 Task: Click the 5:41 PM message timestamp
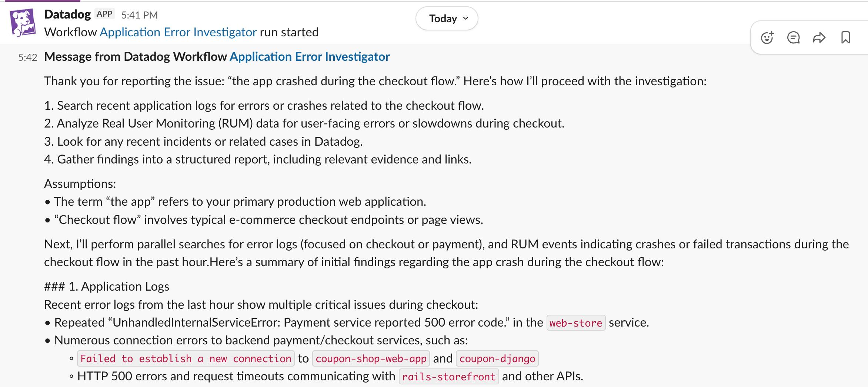tap(140, 15)
